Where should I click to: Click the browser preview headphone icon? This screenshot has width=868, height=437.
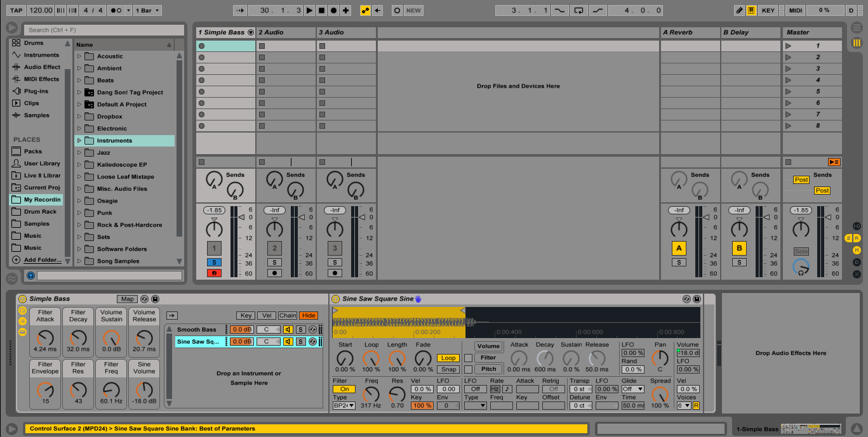click(x=30, y=275)
